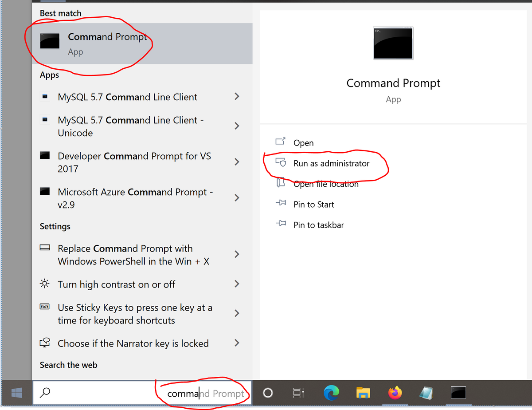Click the Pin to Start pin icon

(x=281, y=203)
